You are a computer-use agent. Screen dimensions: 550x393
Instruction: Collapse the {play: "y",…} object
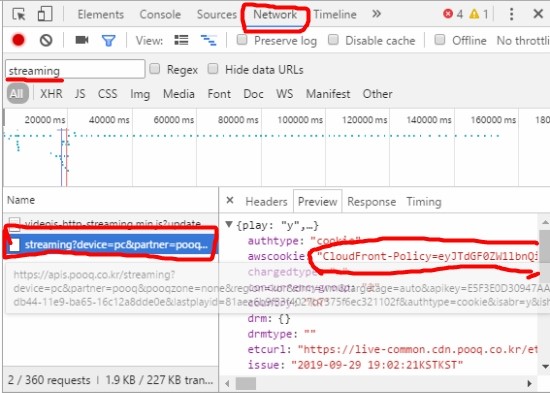point(229,224)
